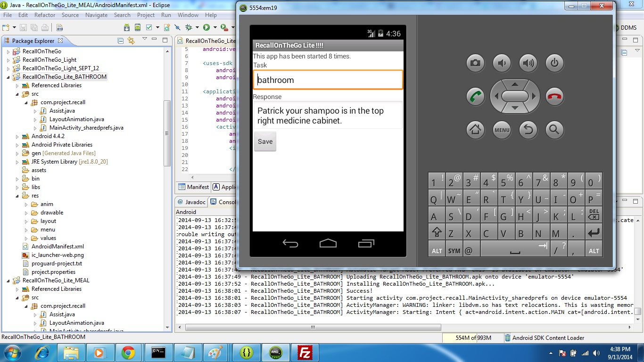Click the emulator hardware Home button

[x=475, y=130]
